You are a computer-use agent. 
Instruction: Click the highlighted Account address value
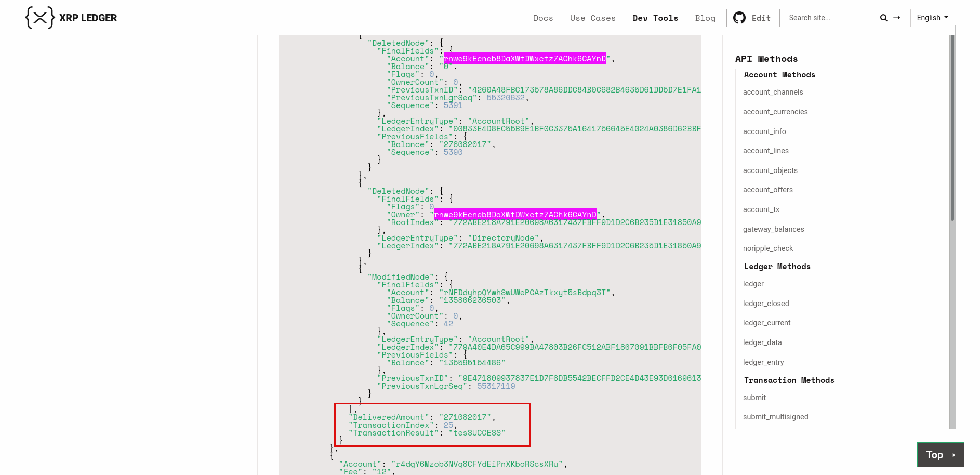pos(524,59)
